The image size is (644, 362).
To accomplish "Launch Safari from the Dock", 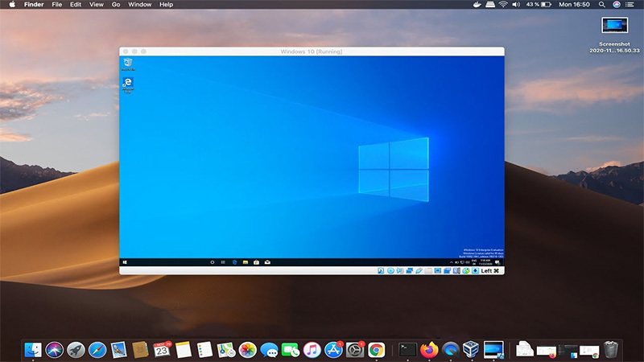I will point(97,350).
